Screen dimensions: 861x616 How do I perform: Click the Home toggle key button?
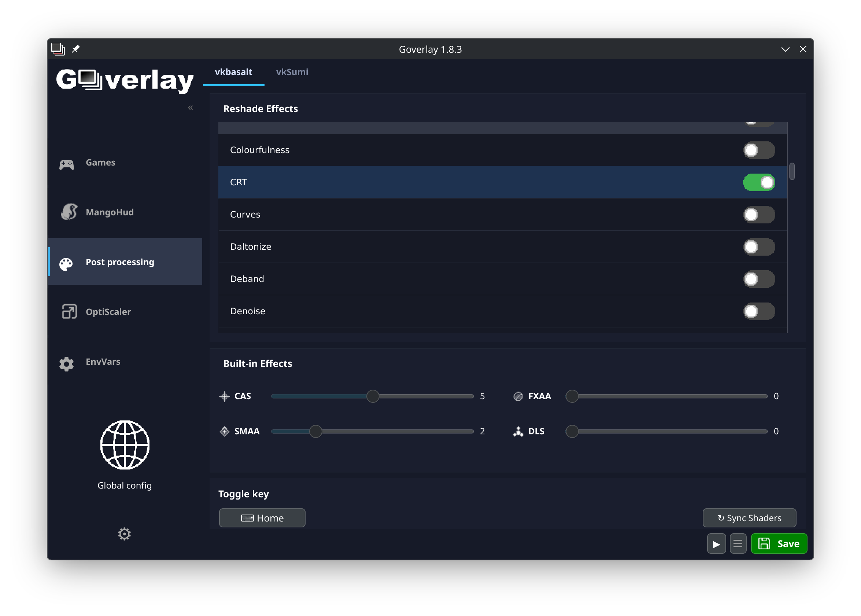[262, 518]
